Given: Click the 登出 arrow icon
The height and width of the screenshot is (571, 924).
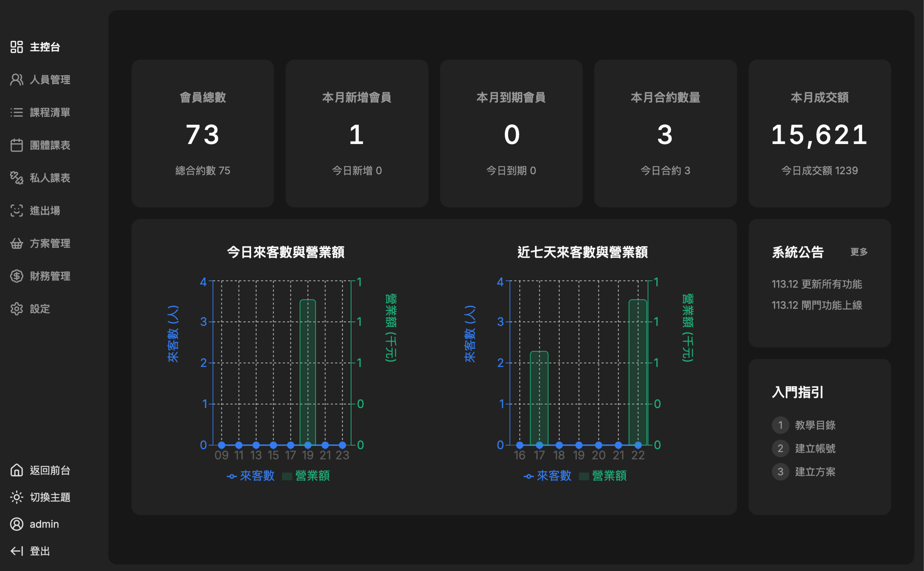Looking at the screenshot, I should pyautogui.click(x=17, y=551).
